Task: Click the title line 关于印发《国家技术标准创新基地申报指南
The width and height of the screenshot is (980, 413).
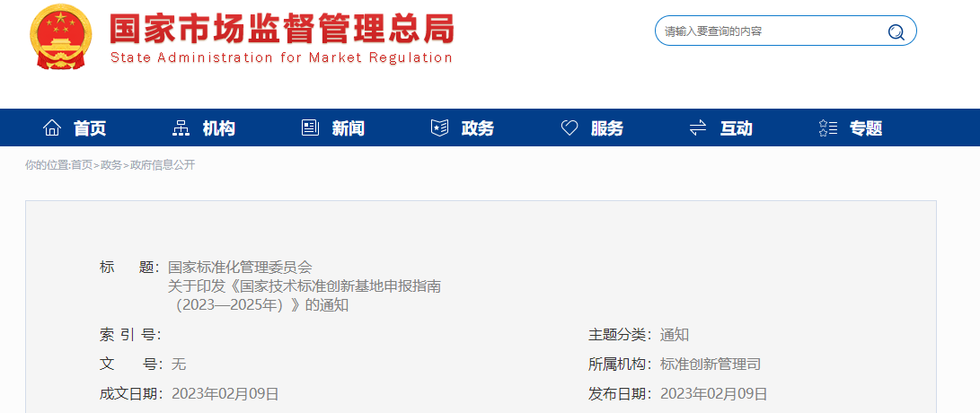Action: point(305,286)
